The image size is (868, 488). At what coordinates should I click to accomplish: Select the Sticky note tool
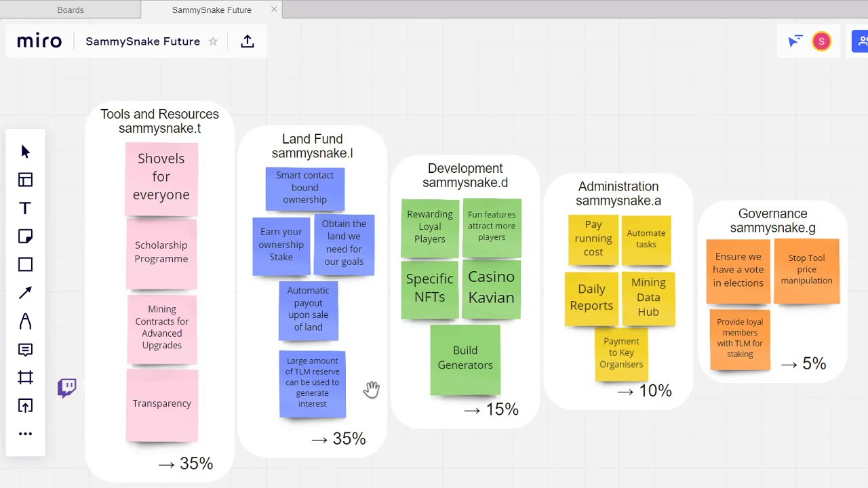tap(25, 237)
